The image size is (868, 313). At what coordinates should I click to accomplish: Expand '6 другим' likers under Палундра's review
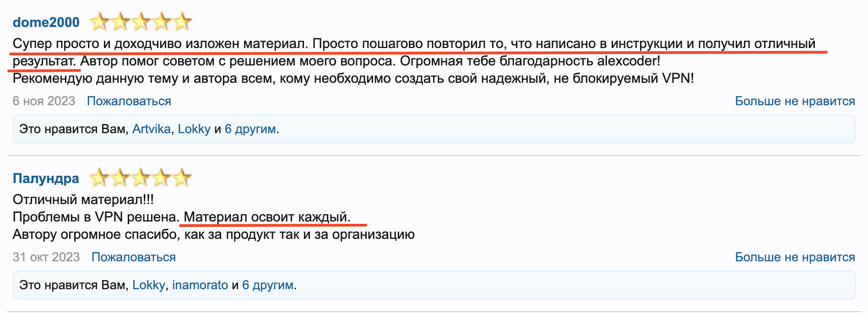point(268,285)
